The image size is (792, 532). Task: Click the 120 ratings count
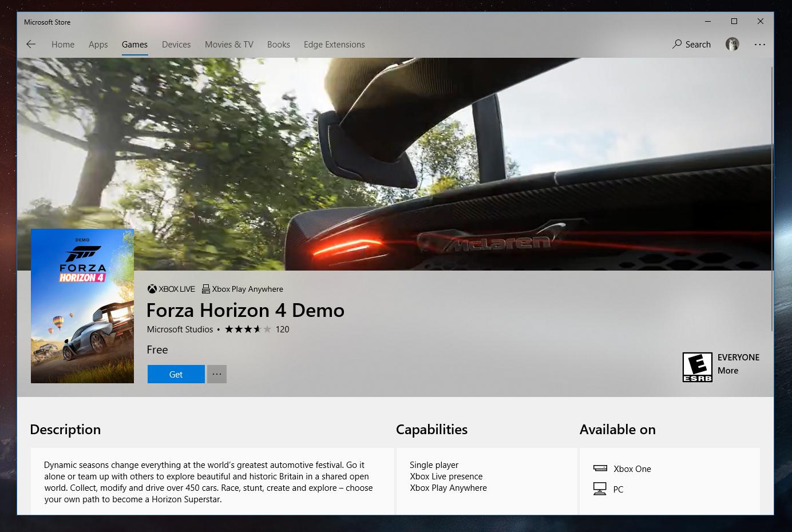(282, 329)
